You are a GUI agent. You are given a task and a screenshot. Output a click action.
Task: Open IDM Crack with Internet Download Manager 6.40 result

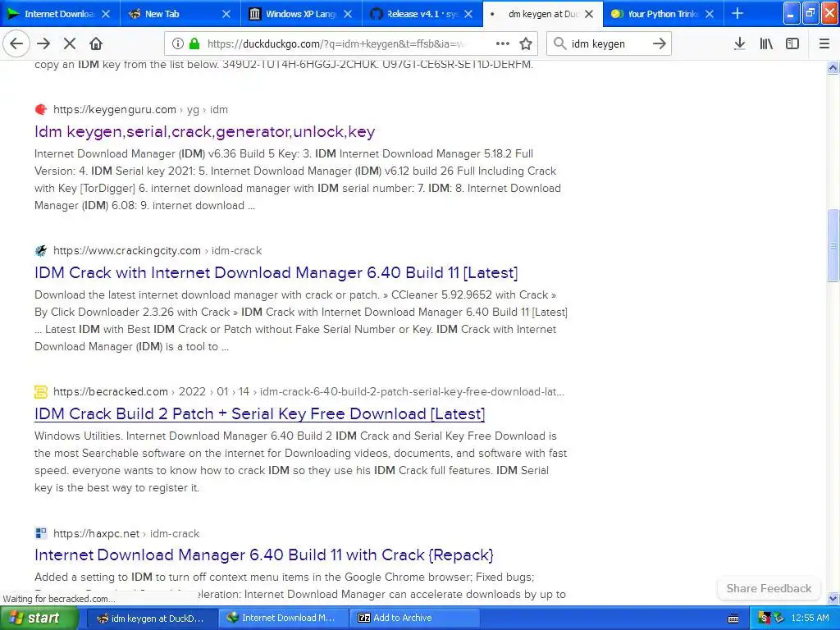tap(276, 272)
